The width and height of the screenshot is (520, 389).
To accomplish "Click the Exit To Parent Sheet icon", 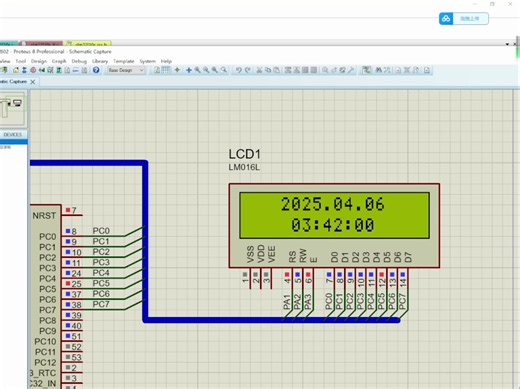I will tap(416, 70).
